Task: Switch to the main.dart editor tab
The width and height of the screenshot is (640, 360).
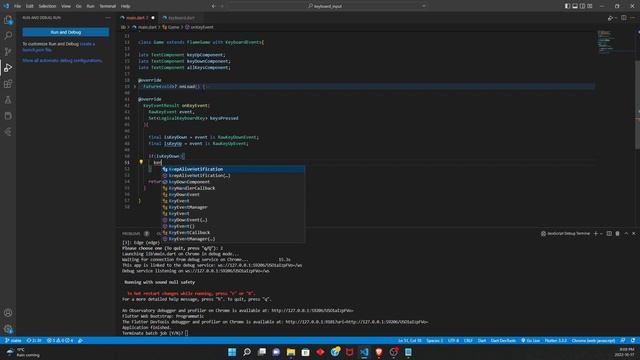Action: pos(137,18)
